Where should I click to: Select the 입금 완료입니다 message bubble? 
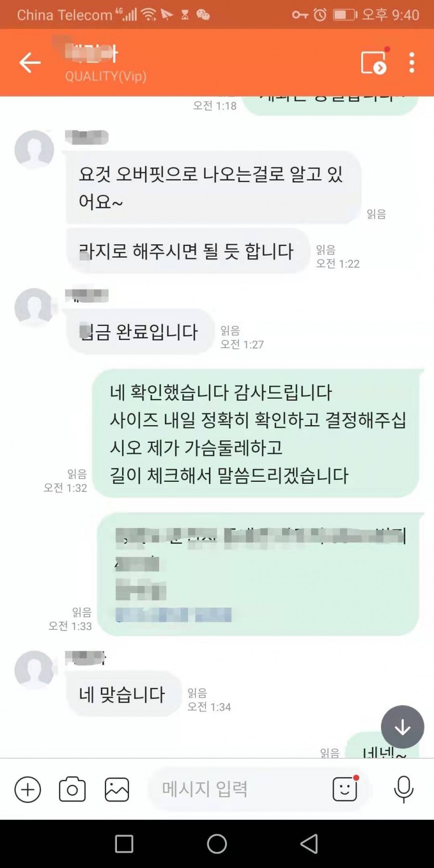pyautogui.click(x=140, y=332)
